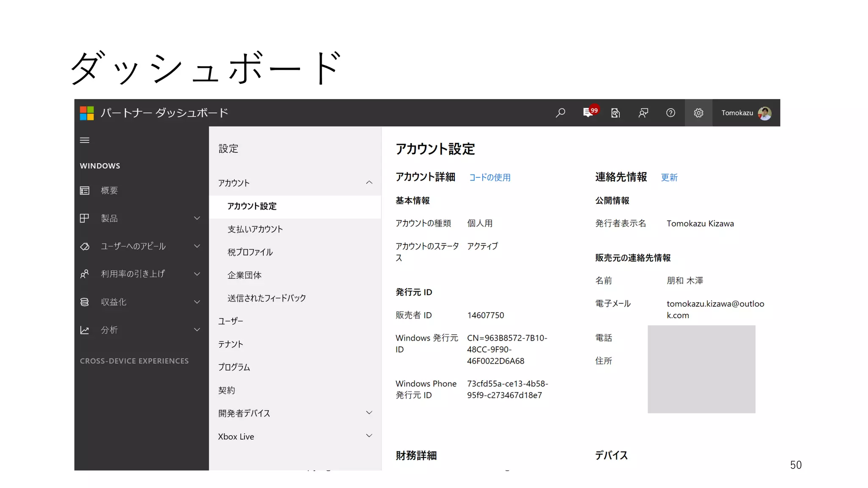Screen dimensions: 868x488
Task: Expand the 製品 sidebar section
Action: pos(197,218)
